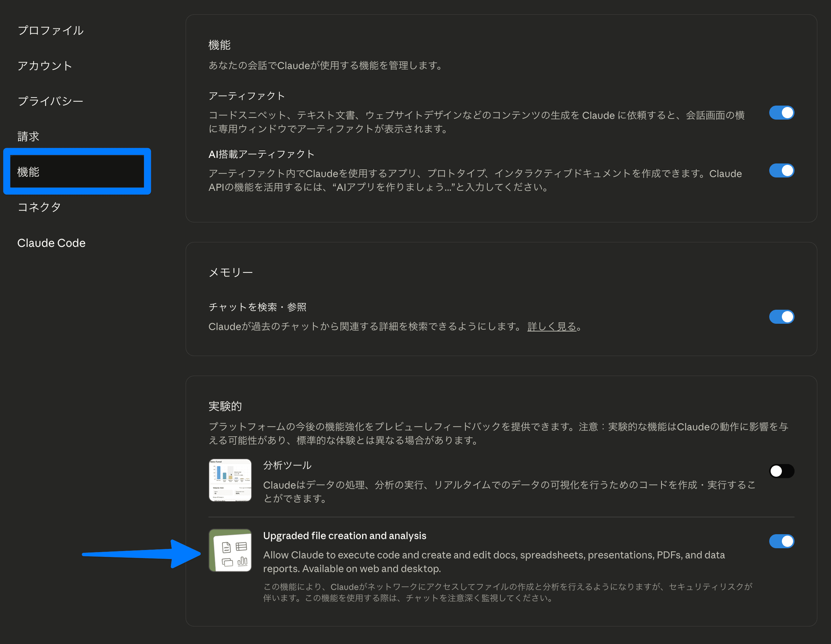
Task: Open the 請求 billing section
Action: point(28,136)
